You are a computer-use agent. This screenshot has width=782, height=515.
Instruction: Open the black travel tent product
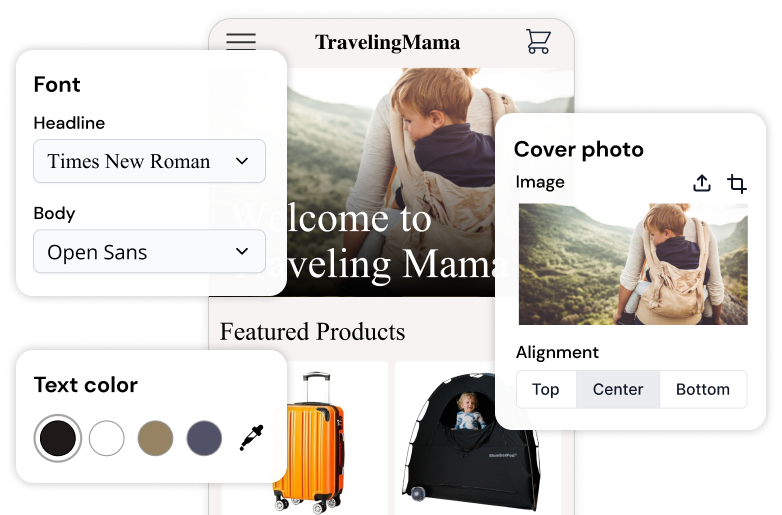pos(471,441)
